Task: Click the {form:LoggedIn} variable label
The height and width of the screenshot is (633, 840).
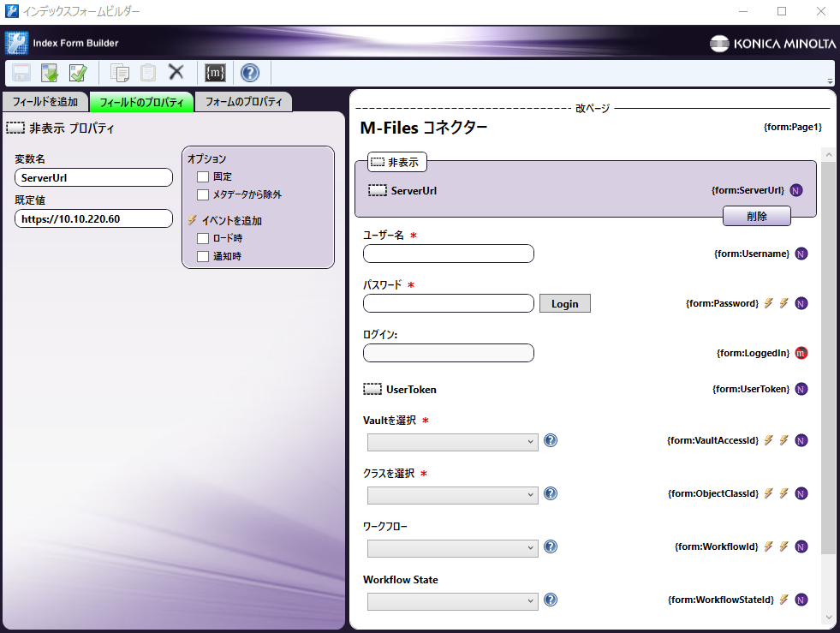Action: click(754, 353)
